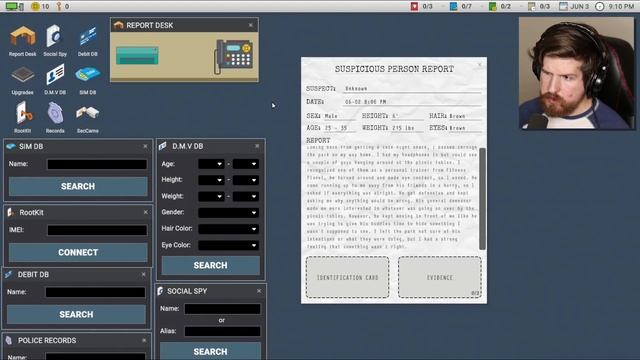Click the Debit DB window title icon

(x=9, y=274)
